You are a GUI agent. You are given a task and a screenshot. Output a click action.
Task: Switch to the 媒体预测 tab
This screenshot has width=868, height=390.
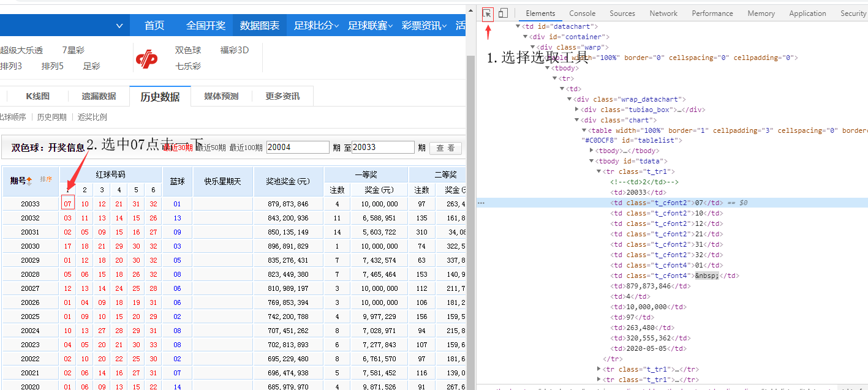(221, 96)
